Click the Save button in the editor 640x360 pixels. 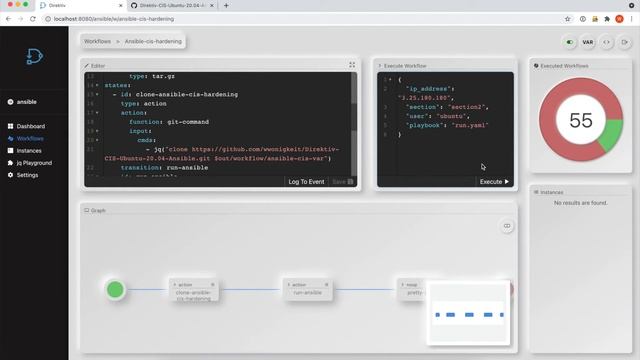coord(342,182)
